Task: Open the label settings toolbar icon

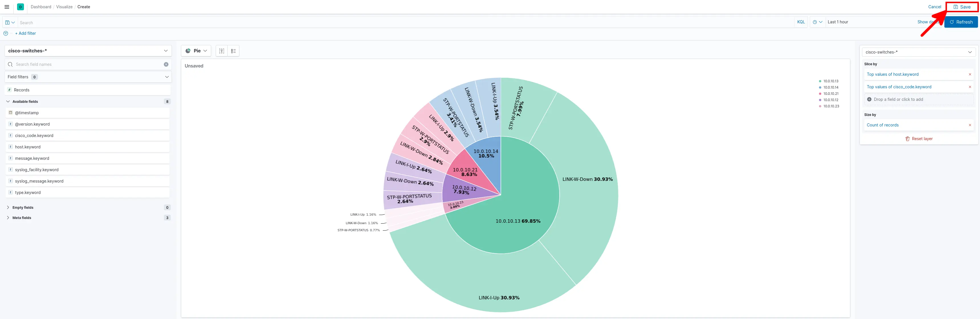Action: coord(222,51)
